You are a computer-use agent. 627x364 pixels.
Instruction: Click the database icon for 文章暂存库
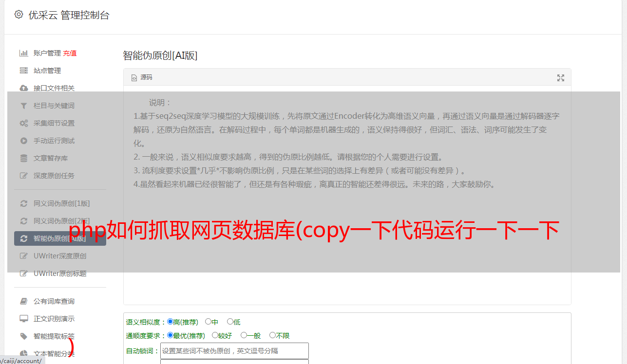[23, 158]
